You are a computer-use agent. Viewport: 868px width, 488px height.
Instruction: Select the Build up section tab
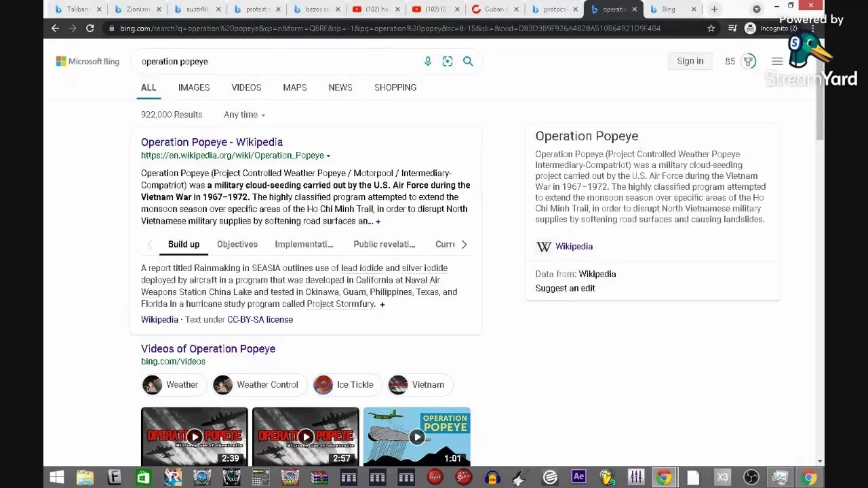coord(184,245)
